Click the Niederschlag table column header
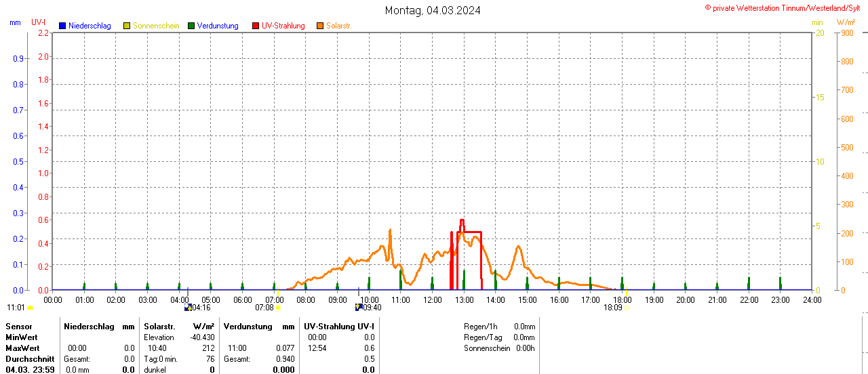This screenshot has width=868, height=374. click(90, 327)
